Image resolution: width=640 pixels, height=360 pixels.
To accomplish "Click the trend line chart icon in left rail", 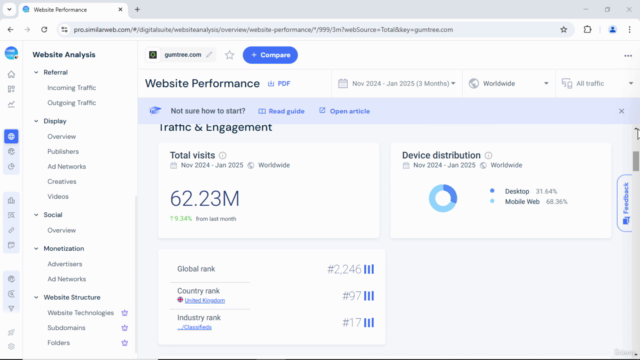I will tap(11, 104).
